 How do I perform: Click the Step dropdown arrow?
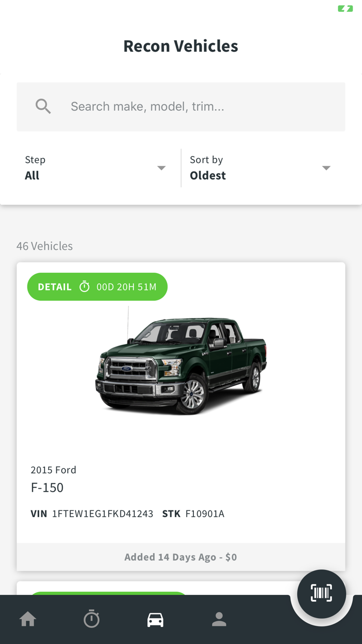click(x=161, y=168)
